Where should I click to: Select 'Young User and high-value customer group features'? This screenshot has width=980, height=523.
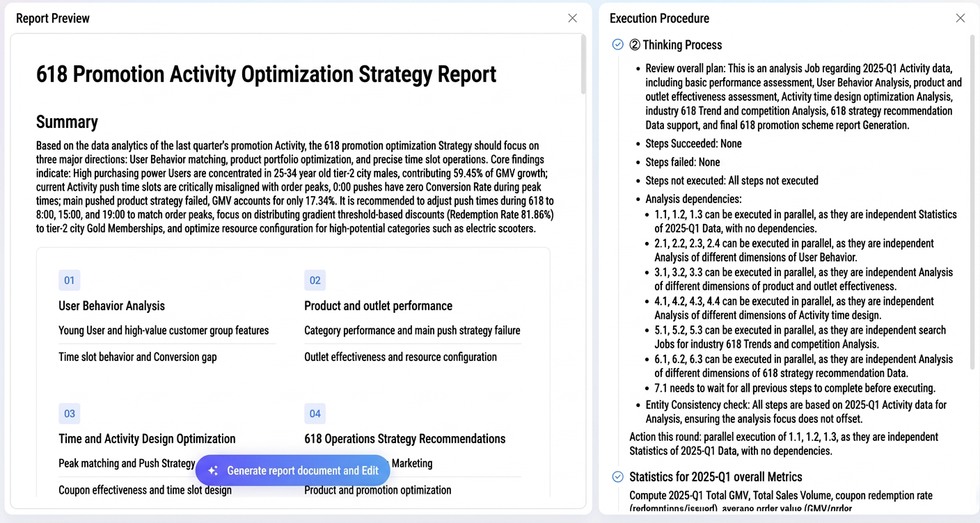(x=164, y=330)
